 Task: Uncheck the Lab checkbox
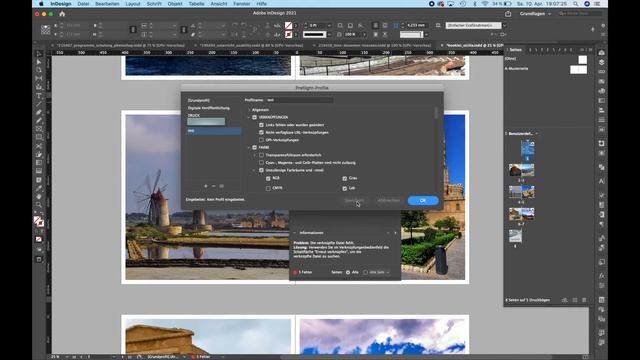(345, 188)
